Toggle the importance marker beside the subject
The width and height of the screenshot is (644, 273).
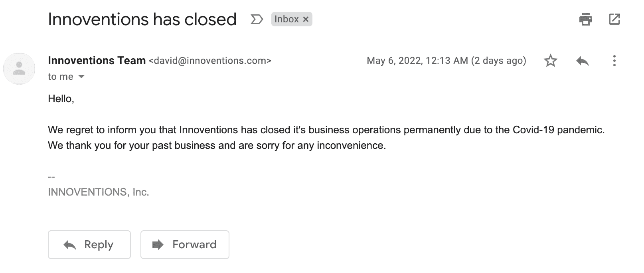coord(257,19)
